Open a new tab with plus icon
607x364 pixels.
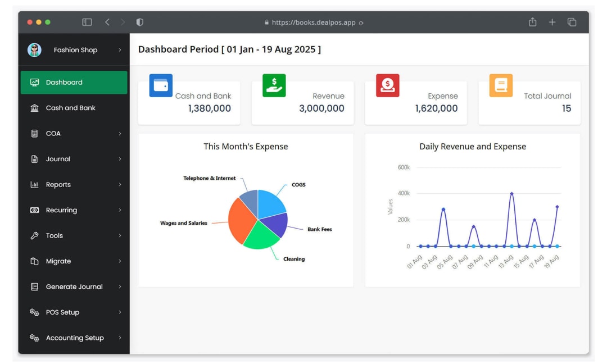(x=552, y=22)
